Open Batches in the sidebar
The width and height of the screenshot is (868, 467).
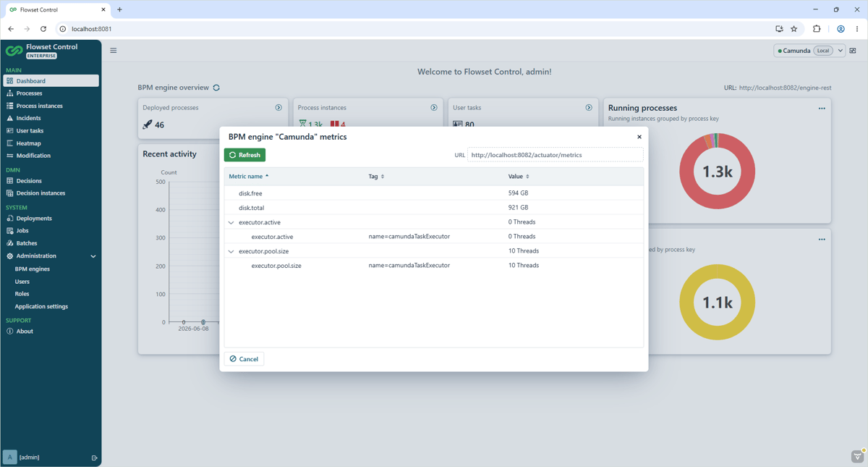pos(51,243)
